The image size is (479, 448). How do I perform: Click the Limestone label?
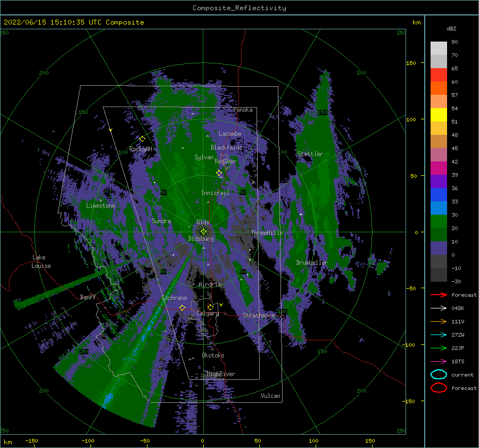point(101,206)
